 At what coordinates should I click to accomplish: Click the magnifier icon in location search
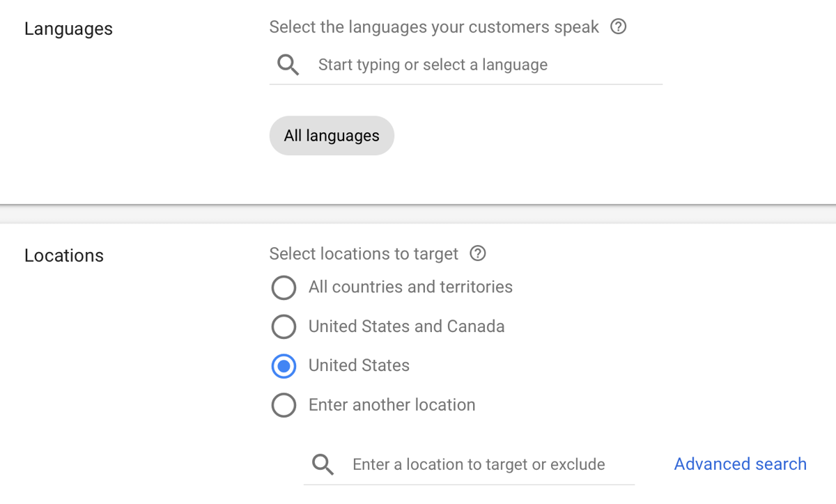pos(323,464)
